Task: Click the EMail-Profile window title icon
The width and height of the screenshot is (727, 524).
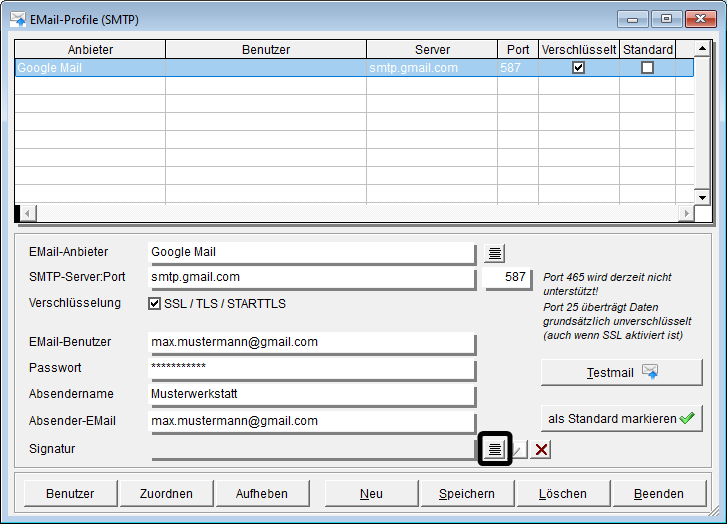Action: (x=18, y=19)
